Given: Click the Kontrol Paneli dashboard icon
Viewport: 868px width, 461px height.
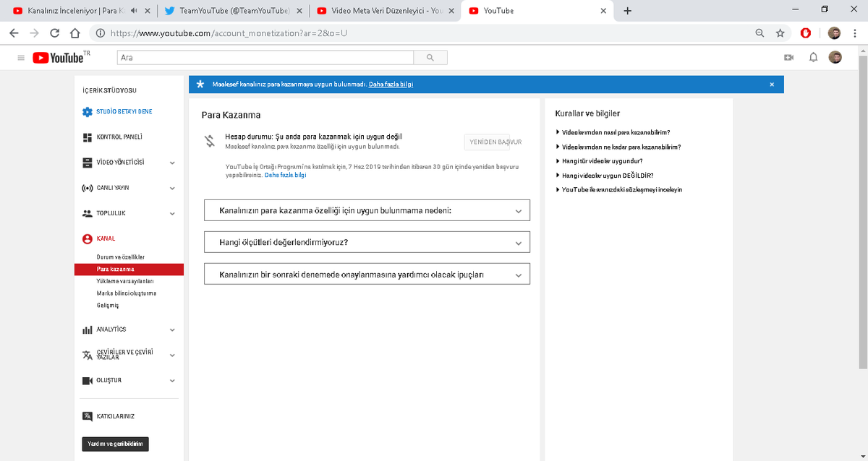Looking at the screenshot, I should [x=88, y=137].
